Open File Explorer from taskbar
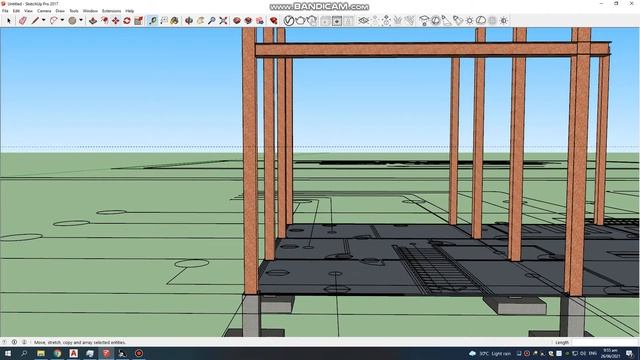The width and height of the screenshot is (640, 360). (x=41, y=353)
